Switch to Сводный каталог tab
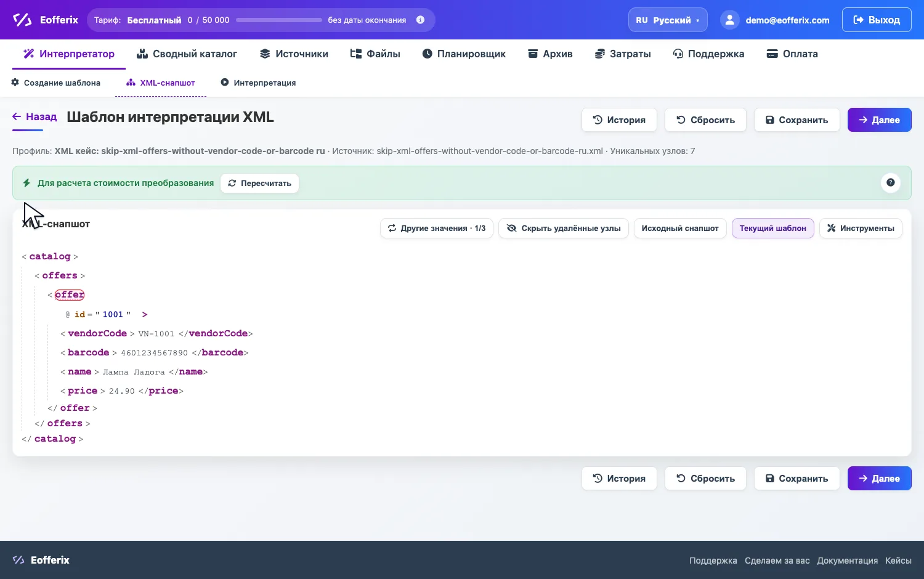The width and height of the screenshot is (924, 579). coord(187,54)
